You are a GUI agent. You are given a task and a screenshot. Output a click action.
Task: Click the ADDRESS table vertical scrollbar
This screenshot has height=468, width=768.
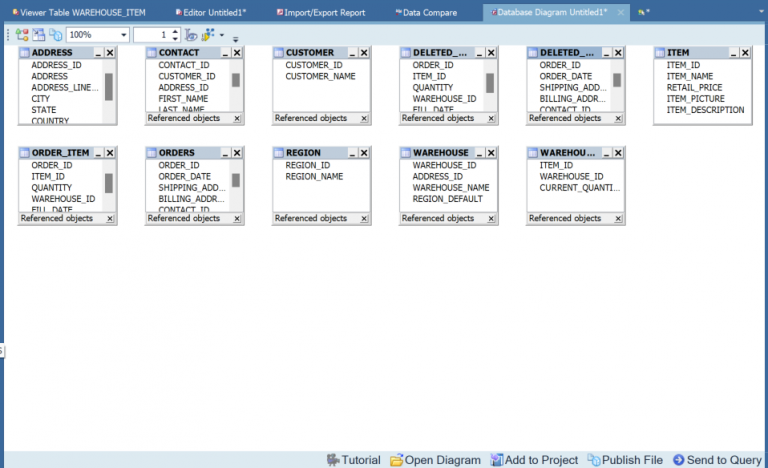tap(109, 88)
